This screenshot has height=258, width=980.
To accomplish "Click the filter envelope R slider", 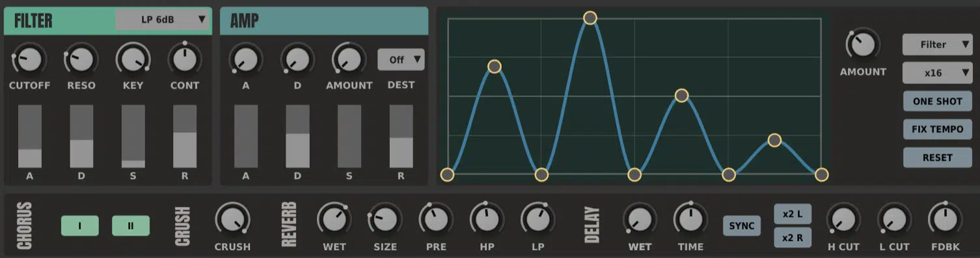I will click(185, 136).
